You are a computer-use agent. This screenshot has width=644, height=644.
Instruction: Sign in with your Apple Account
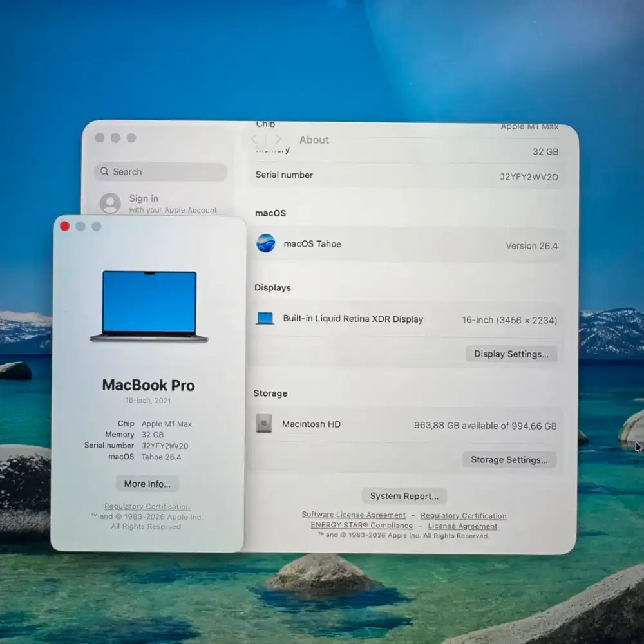point(159,204)
